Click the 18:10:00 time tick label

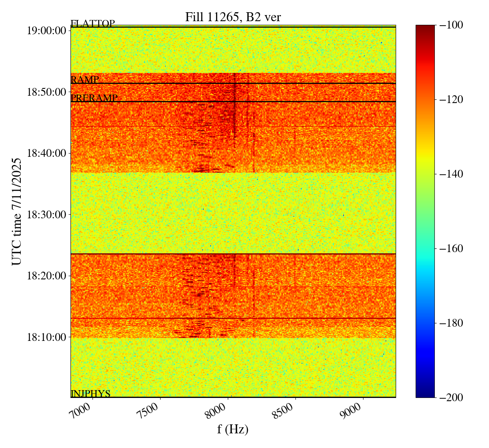point(46,337)
